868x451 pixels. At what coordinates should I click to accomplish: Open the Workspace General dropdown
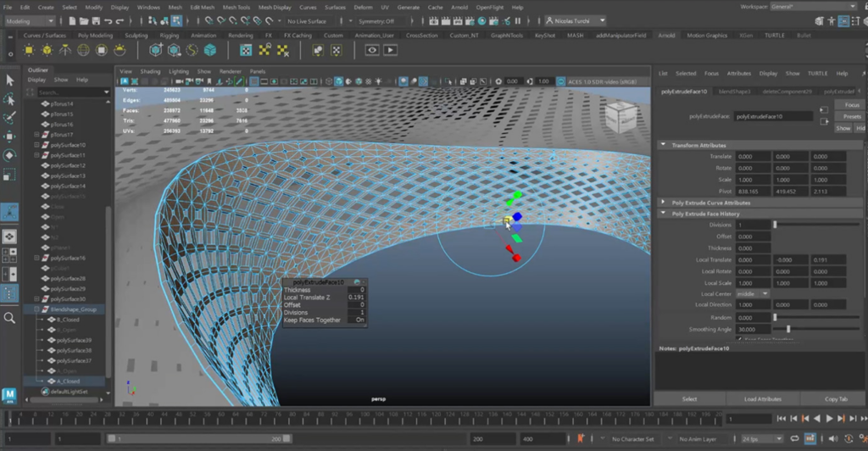pos(814,7)
